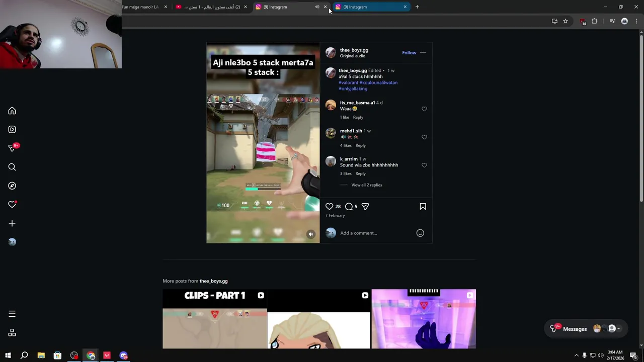Open a new browser tab
Viewport: 644px width, 362px height.
coord(417,7)
